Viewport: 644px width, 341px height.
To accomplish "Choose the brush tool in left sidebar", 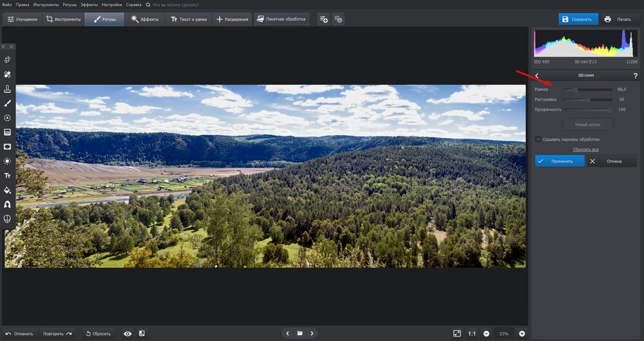I will [x=8, y=103].
